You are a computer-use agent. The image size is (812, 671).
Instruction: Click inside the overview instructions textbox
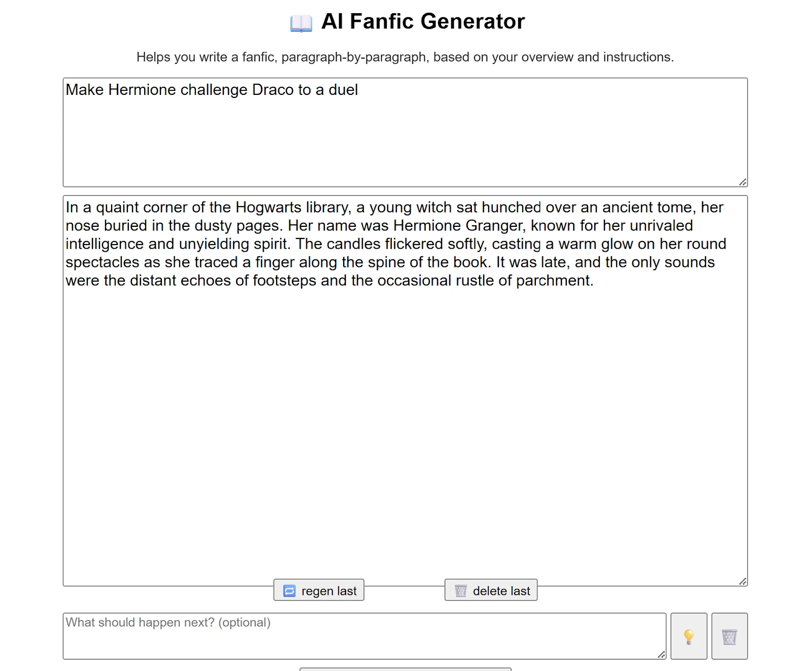pos(404,137)
